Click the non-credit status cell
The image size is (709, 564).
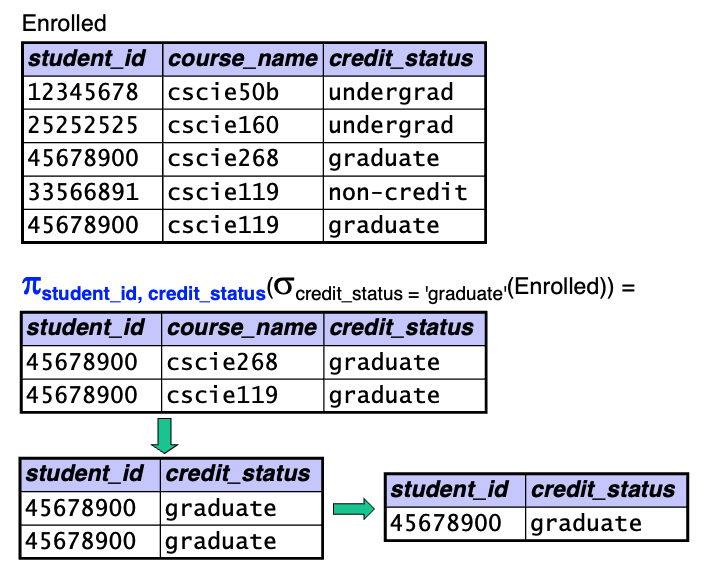click(x=404, y=193)
